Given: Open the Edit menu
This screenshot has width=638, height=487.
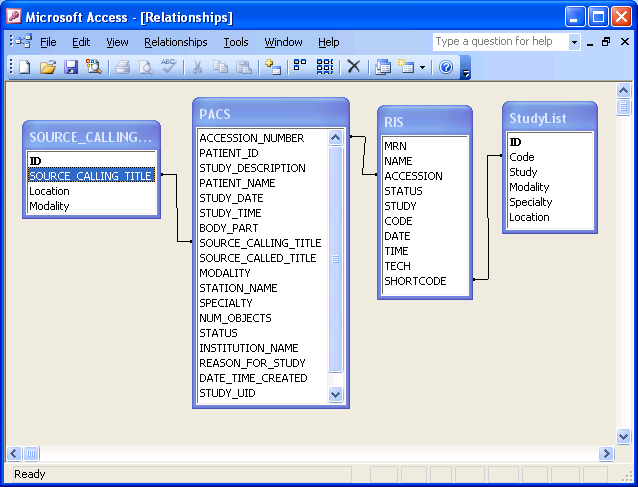Looking at the screenshot, I should 81,42.
